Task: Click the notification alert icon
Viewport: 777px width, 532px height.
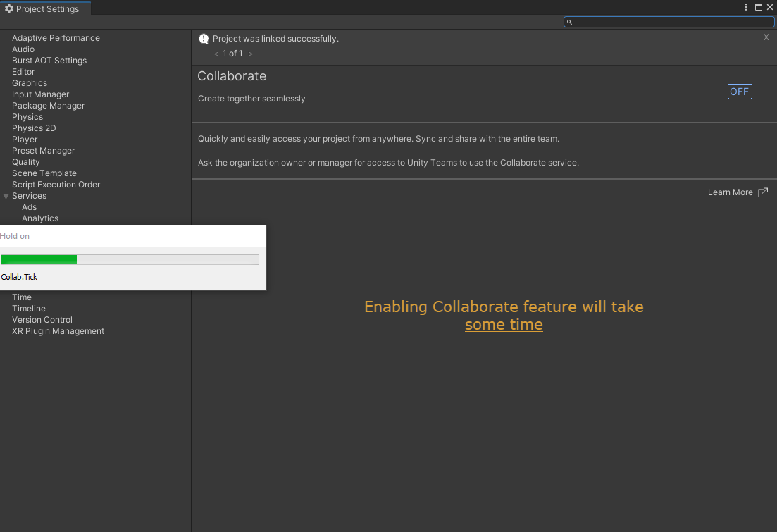Action: [204, 39]
